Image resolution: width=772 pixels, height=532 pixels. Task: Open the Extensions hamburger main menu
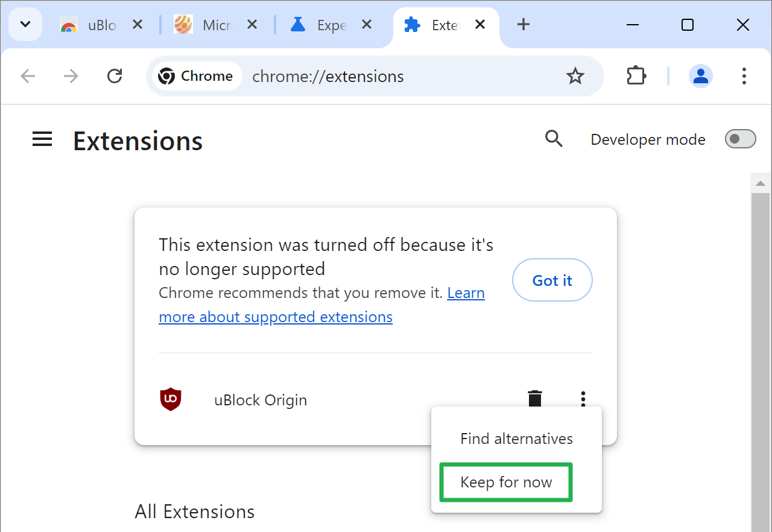point(42,140)
